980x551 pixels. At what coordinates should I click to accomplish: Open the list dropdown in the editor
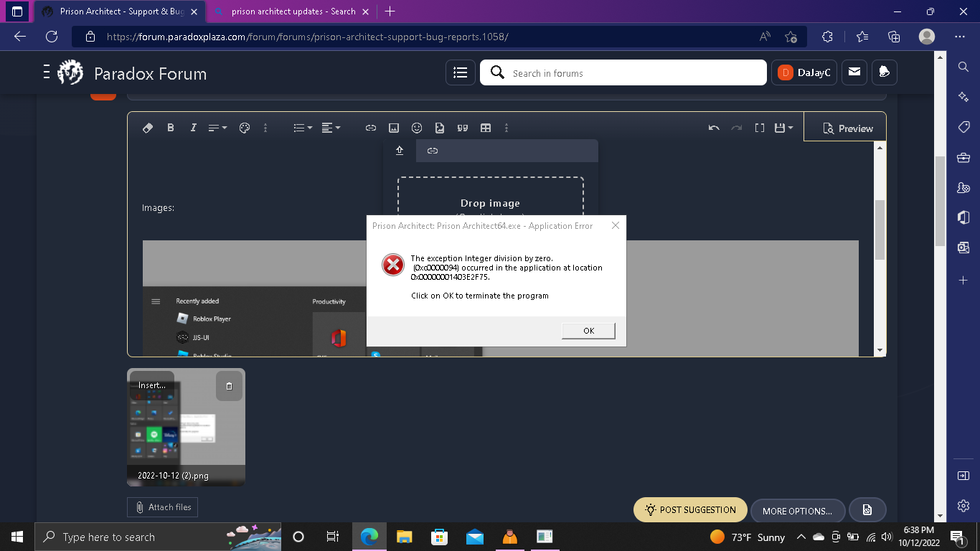point(303,128)
